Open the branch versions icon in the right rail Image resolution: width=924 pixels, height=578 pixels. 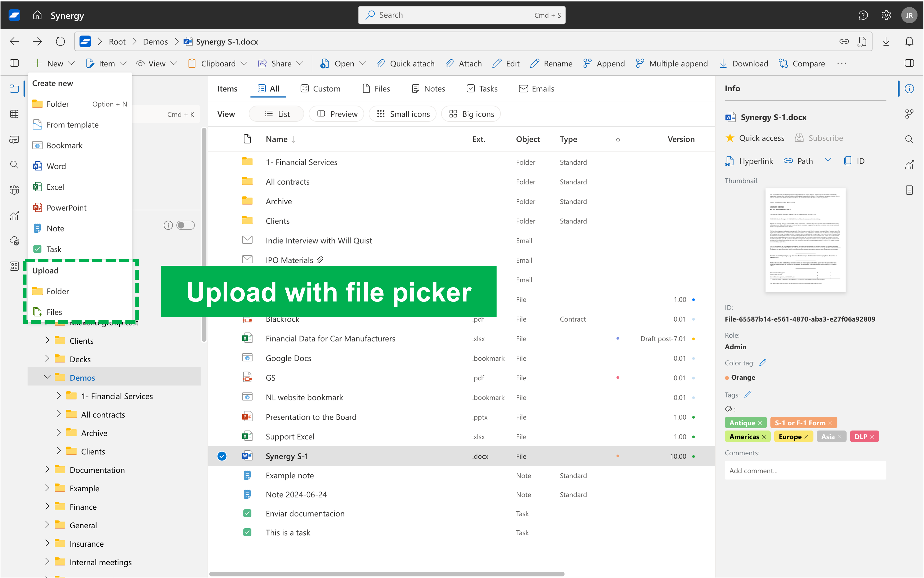pyautogui.click(x=909, y=114)
